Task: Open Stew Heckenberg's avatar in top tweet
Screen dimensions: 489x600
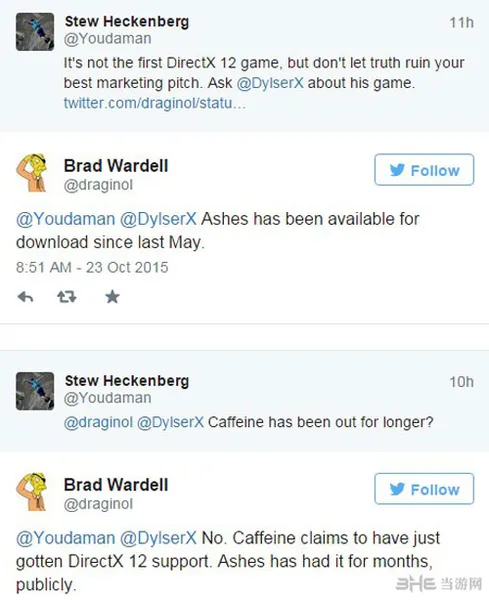Action: pyautogui.click(x=35, y=32)
